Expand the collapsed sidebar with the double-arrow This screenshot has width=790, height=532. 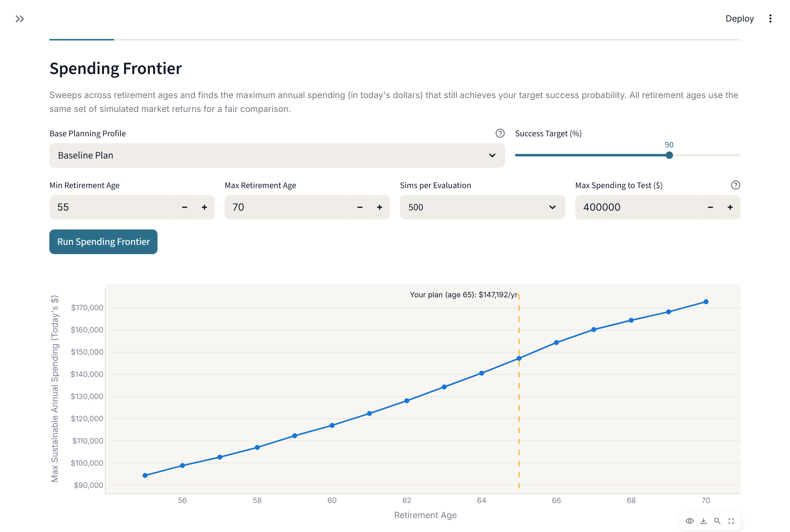(x=20, y=19)
